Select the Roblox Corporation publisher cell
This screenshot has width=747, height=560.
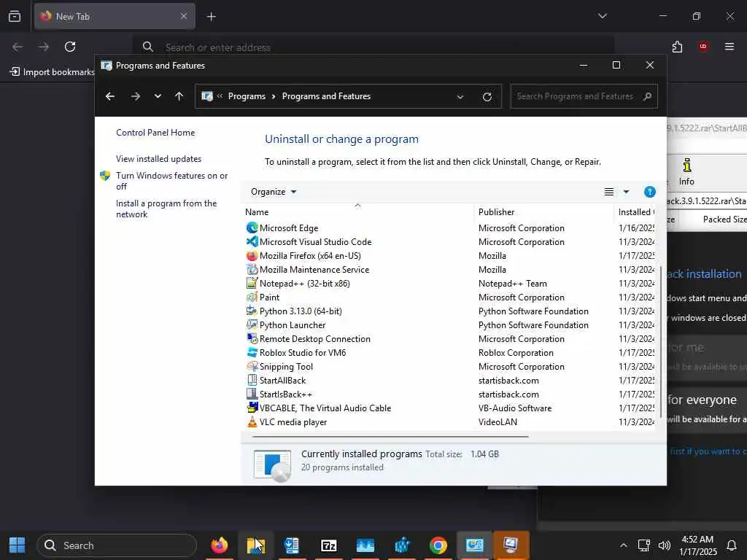[x=516, y=353]
